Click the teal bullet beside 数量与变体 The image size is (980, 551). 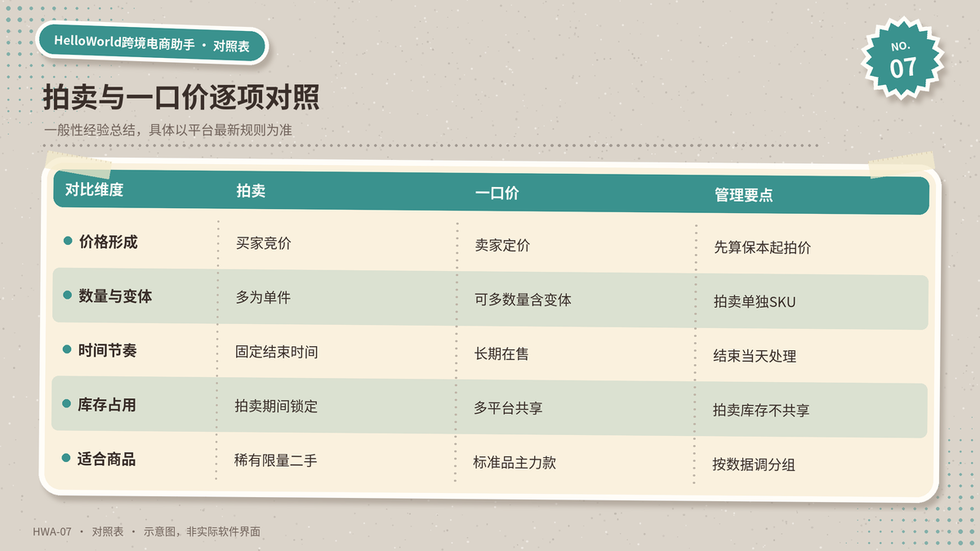pos(68,295)
